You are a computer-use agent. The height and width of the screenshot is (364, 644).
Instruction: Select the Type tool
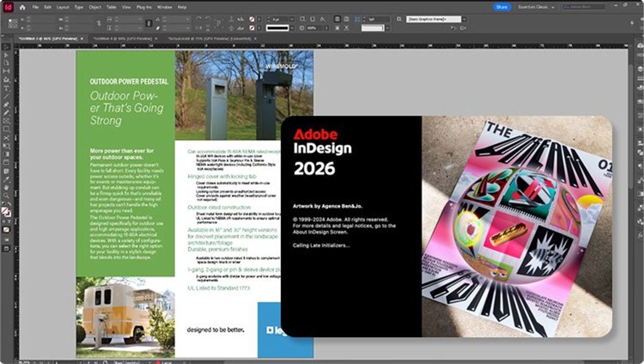click(x=7, y=88)
